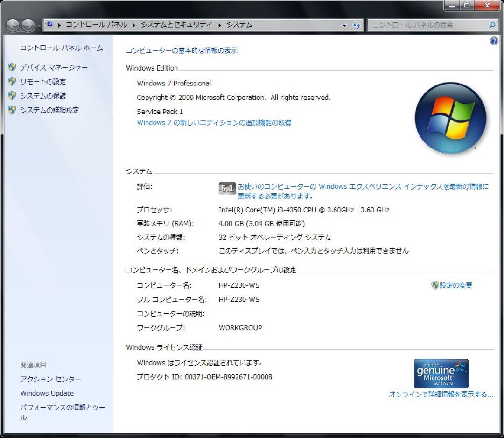Open コントロール パネル ホーム link
This screenshot has width=504, height=438.
click(62, 48)
